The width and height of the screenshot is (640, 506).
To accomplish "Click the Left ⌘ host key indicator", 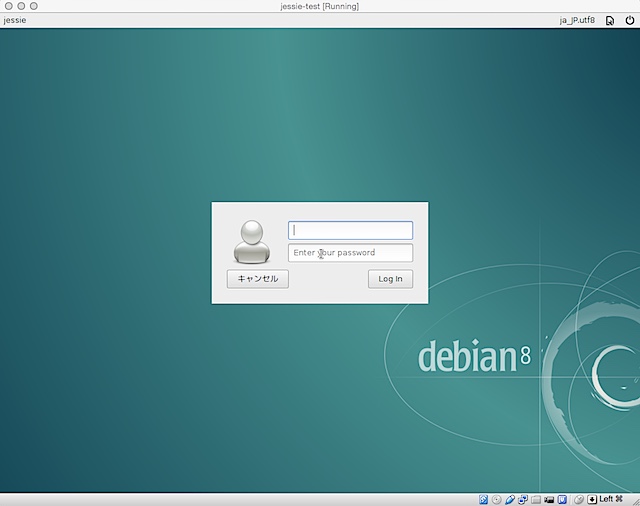I will coord(611,499).
